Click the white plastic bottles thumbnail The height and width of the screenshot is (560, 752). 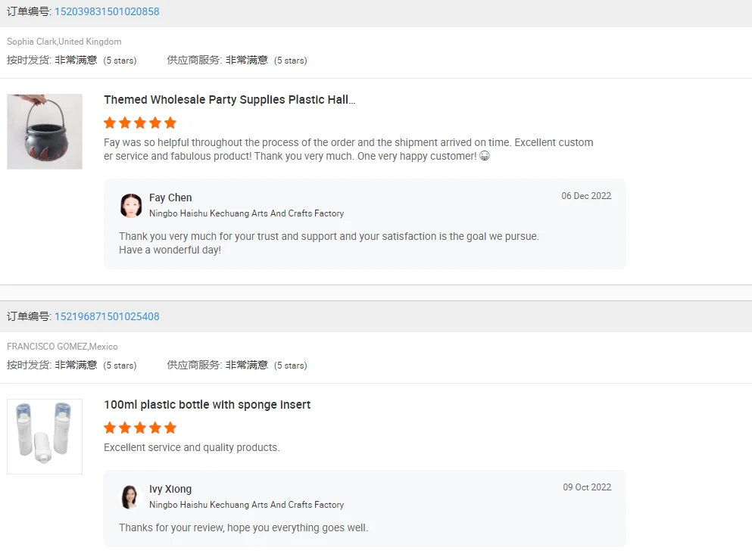pos(45,437)
